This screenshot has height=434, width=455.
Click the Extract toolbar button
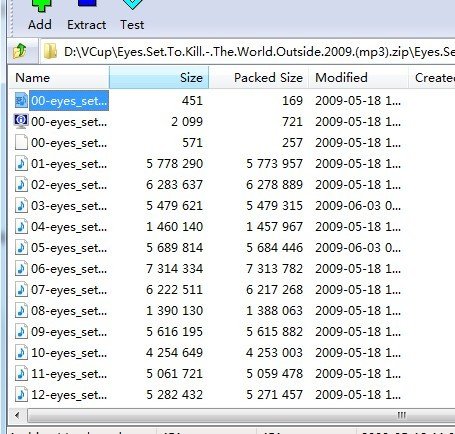[x=87, y=16]
